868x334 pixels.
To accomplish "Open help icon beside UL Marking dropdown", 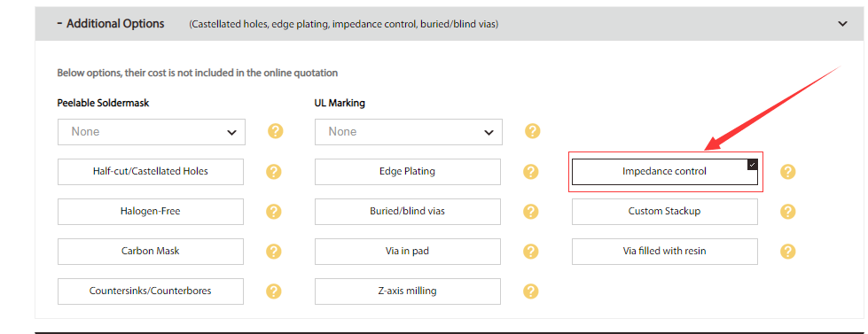I will [x=532, y=132].
